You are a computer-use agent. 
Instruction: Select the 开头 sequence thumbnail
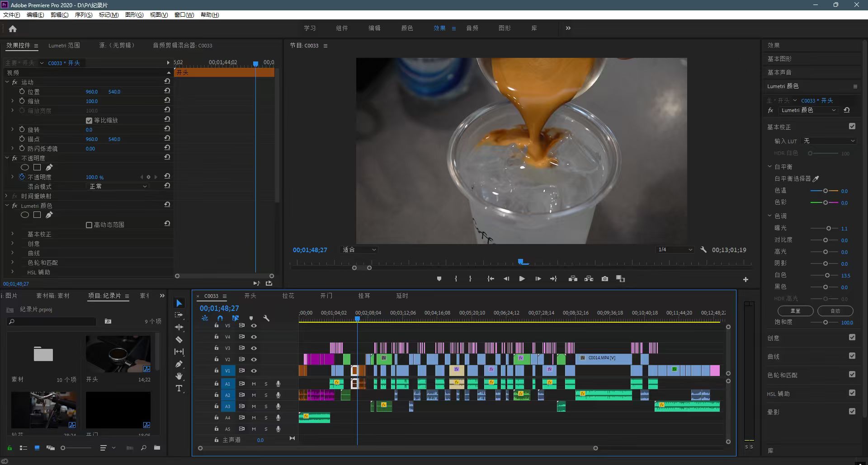point(118,354)
